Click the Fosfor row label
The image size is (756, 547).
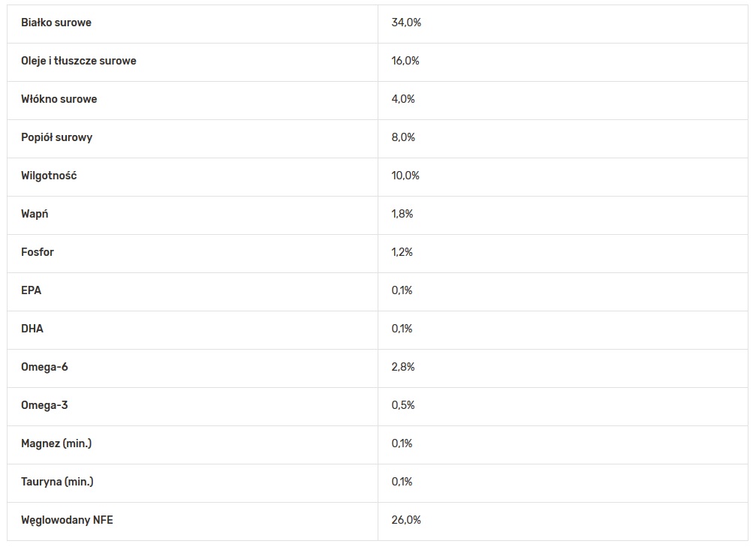[38, 252]
